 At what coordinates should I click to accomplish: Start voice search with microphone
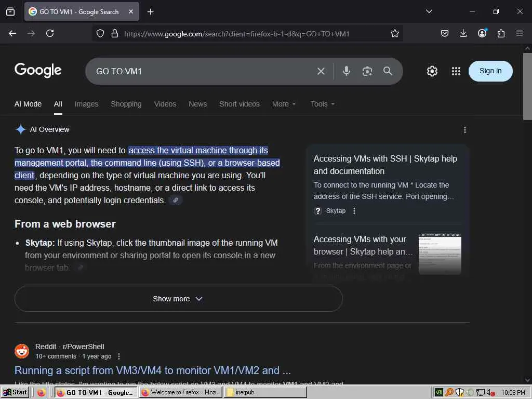coord(347,71)
